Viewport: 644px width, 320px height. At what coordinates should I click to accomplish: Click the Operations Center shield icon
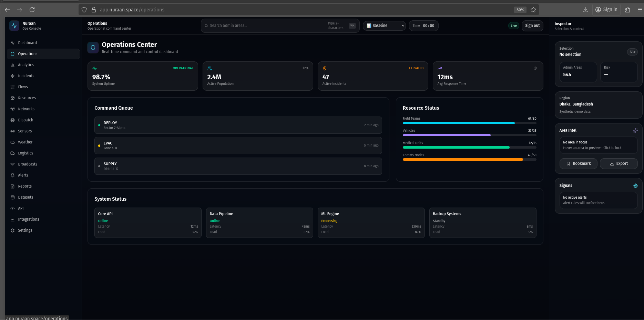coord(93,48)
